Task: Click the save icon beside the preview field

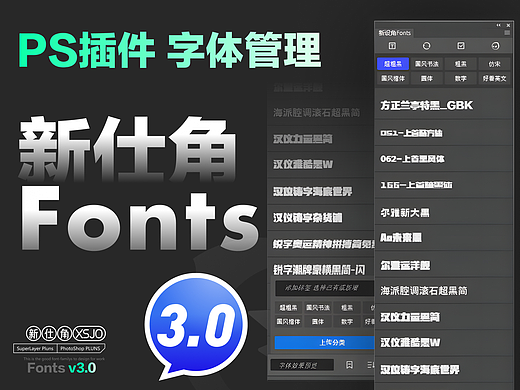Action: coord(349,365)
